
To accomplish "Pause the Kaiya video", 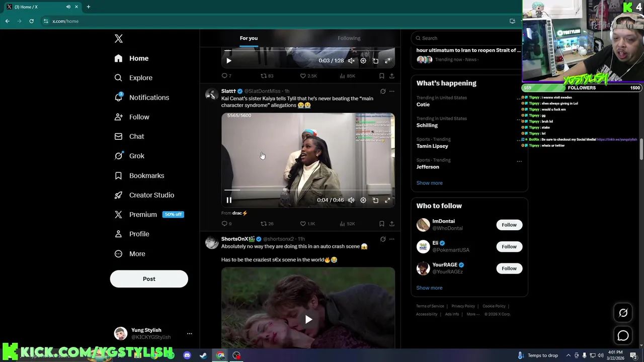I will pyautogui.click(x=229, y=200).
